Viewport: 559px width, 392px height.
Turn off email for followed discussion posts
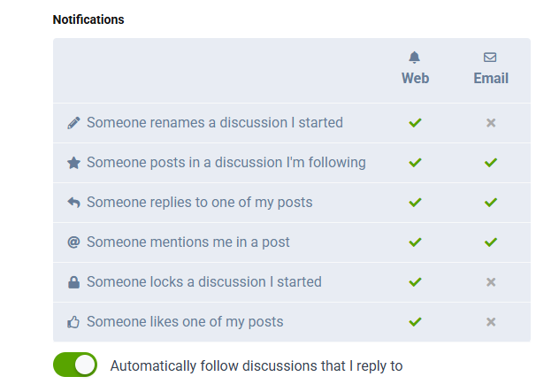(491, 163)
